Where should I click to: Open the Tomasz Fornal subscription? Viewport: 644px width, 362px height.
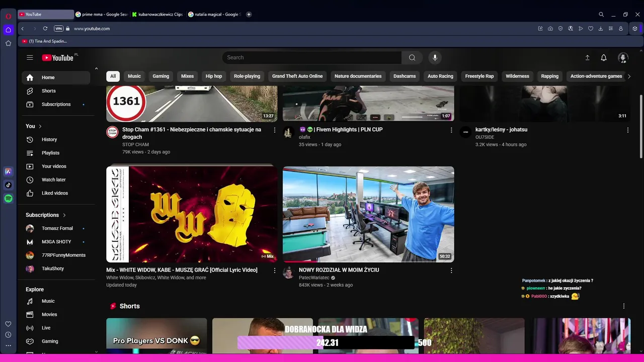[x=56, y=228]
